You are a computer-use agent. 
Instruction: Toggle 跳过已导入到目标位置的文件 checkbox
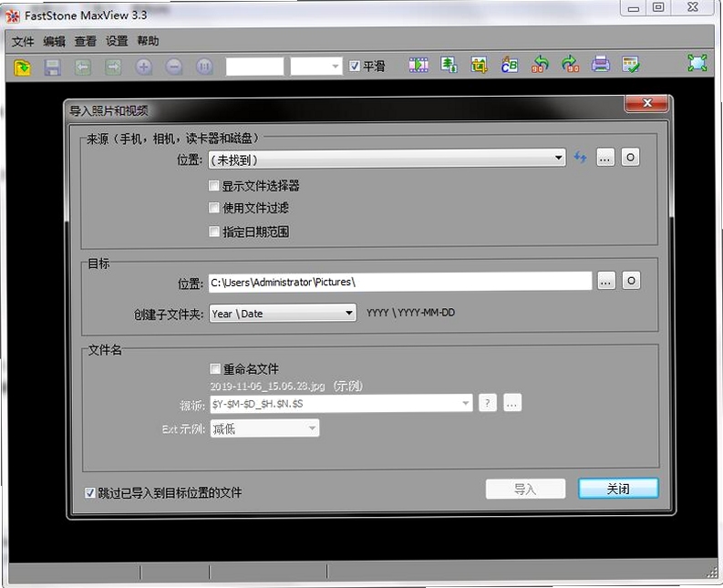90,493
